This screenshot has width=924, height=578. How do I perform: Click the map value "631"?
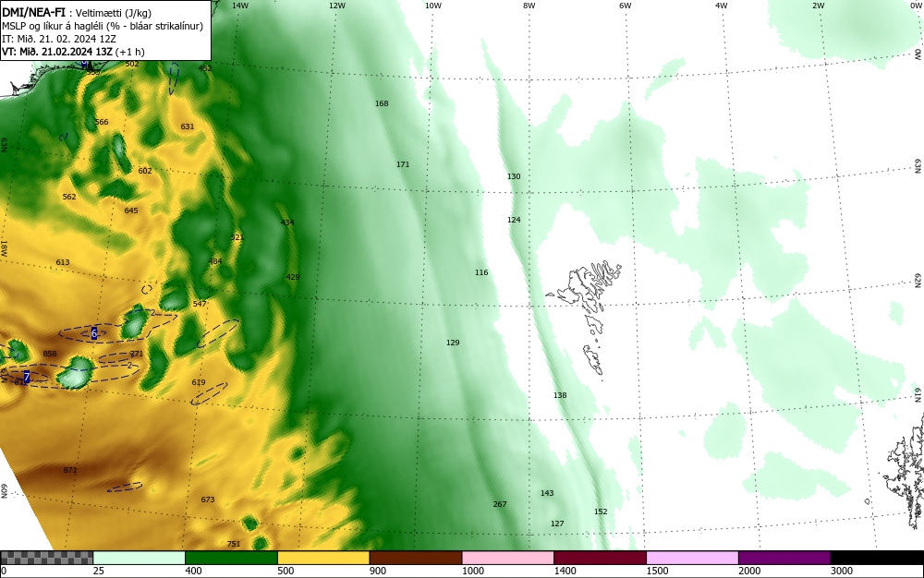[x=188, y=126]
